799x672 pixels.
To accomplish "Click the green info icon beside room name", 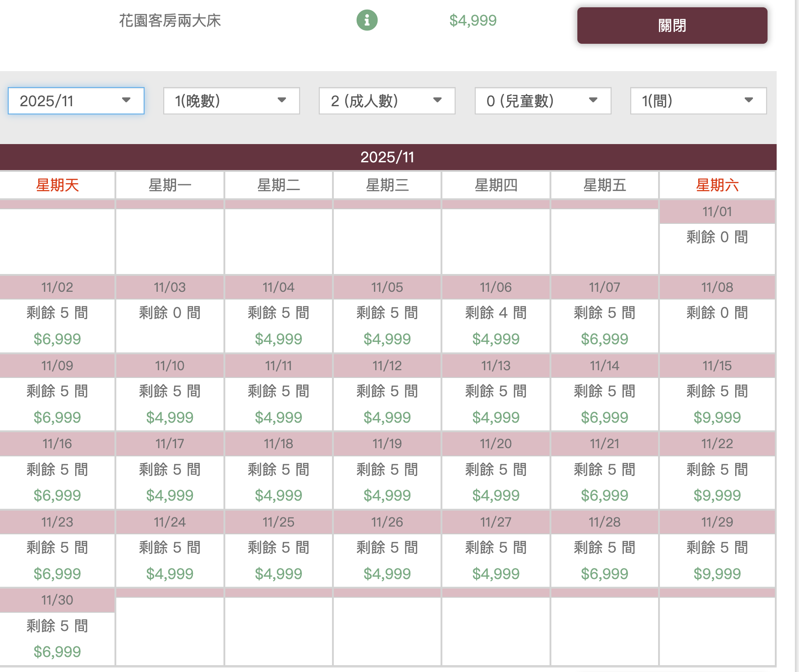I will (367, 21).
